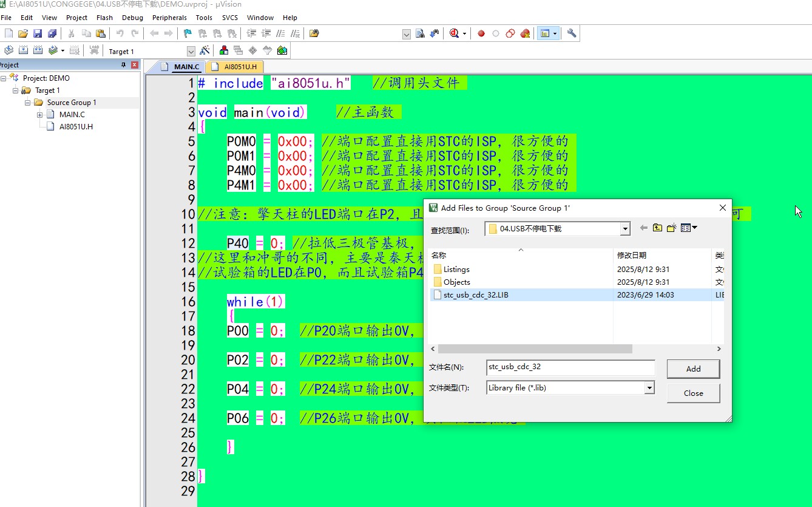The height and width of the screenshot is (507, 812).
Task: Insert breakpoint with the red circle icon
Action: pos(481,33)
